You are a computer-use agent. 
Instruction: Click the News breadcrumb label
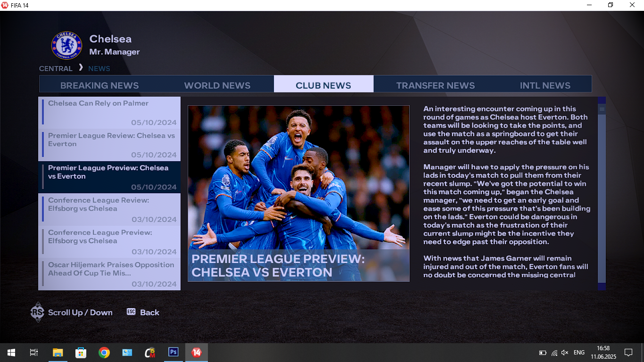click(99, 68)
